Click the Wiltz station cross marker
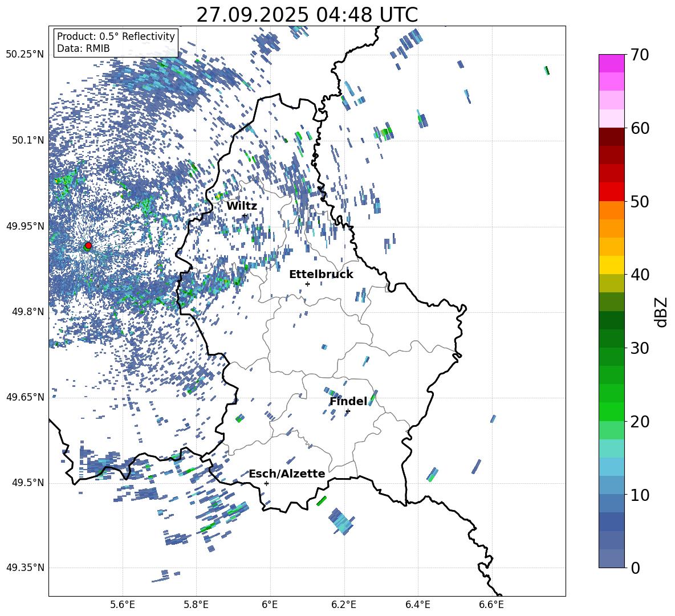675x616 pixels. [245, 215]
